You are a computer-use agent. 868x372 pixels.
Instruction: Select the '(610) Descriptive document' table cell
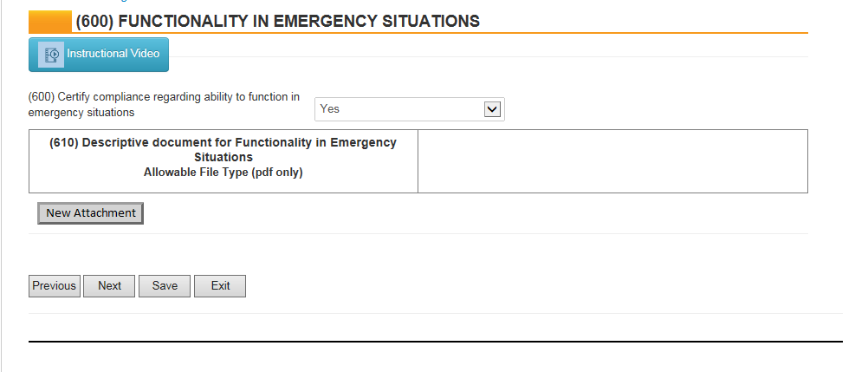pos(223,161)
